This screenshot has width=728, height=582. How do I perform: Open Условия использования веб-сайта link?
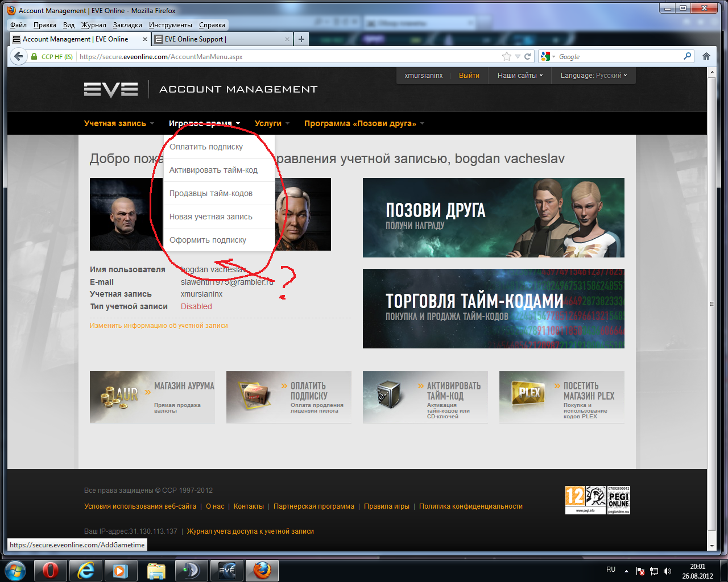pyautogui.click(x=140, y=506)
